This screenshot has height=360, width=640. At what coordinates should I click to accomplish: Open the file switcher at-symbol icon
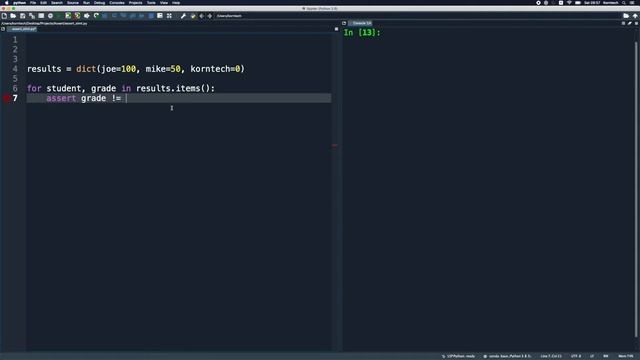[x=51, y=16]
